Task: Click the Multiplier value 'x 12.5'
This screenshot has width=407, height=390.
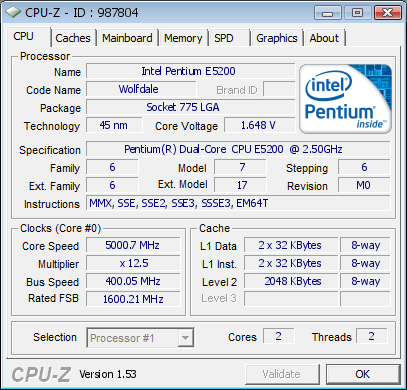Action: pyautogui.click(x=133, y=263)
